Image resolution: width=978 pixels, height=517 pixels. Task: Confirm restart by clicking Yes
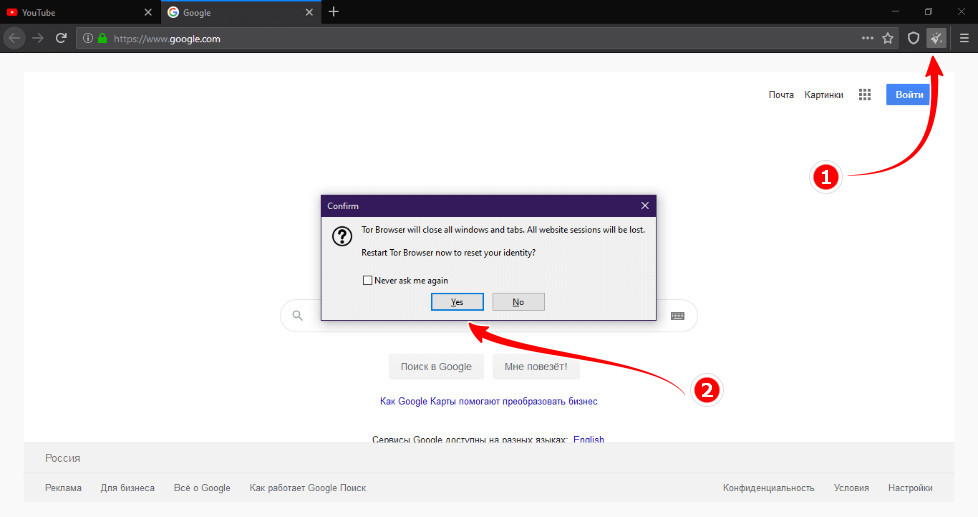(x=457, y=302)
